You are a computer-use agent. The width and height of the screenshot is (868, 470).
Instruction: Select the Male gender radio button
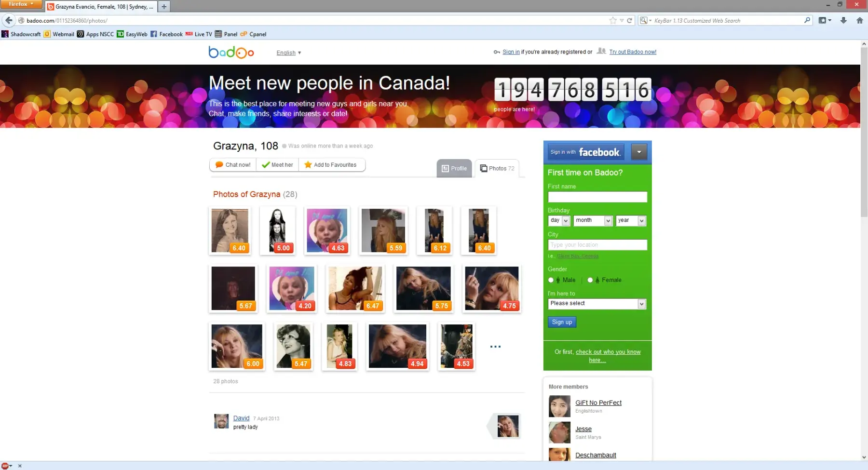tap(551, 280)
